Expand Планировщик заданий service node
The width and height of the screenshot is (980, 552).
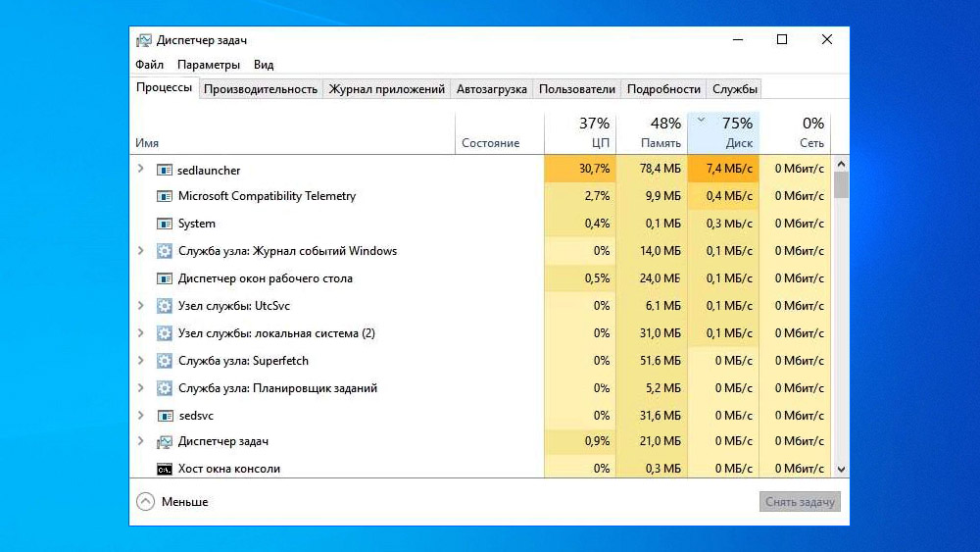141,388
